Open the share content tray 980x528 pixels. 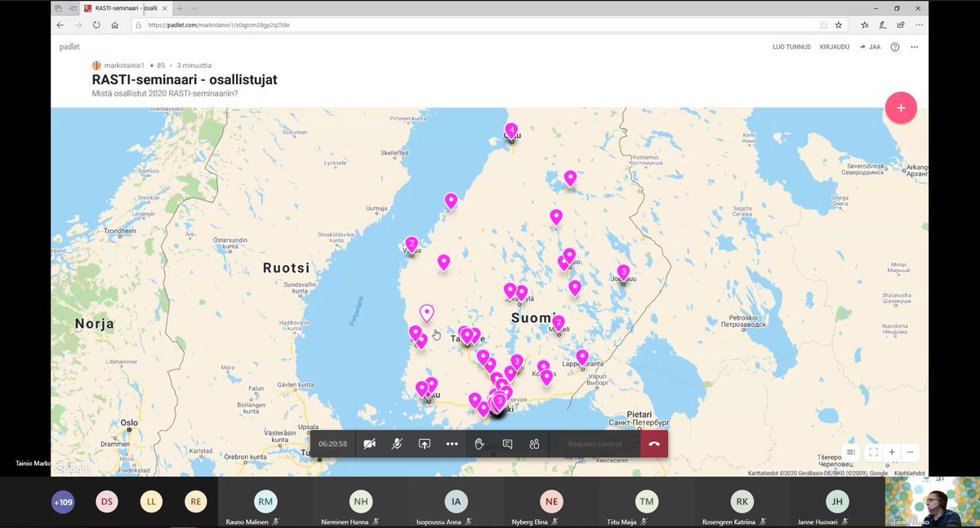click(x=425, y=444)
